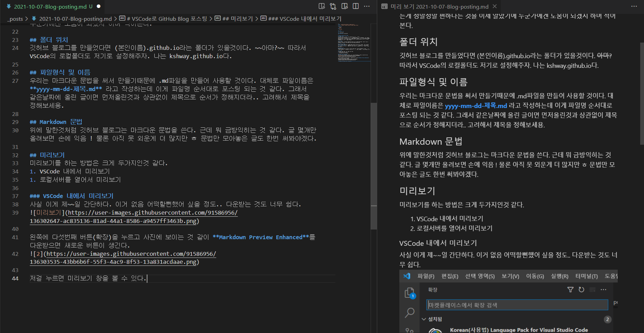The width and height of the screenshot is (644, 333).
Task: Click the compare changes arrows icon
Action: point(333,6)
